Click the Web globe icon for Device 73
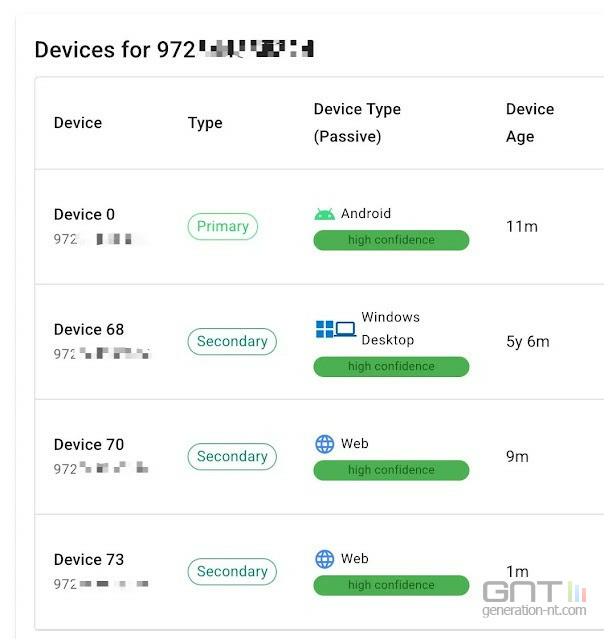This screenshot has height=639, width=604. [x=324, y=559]
